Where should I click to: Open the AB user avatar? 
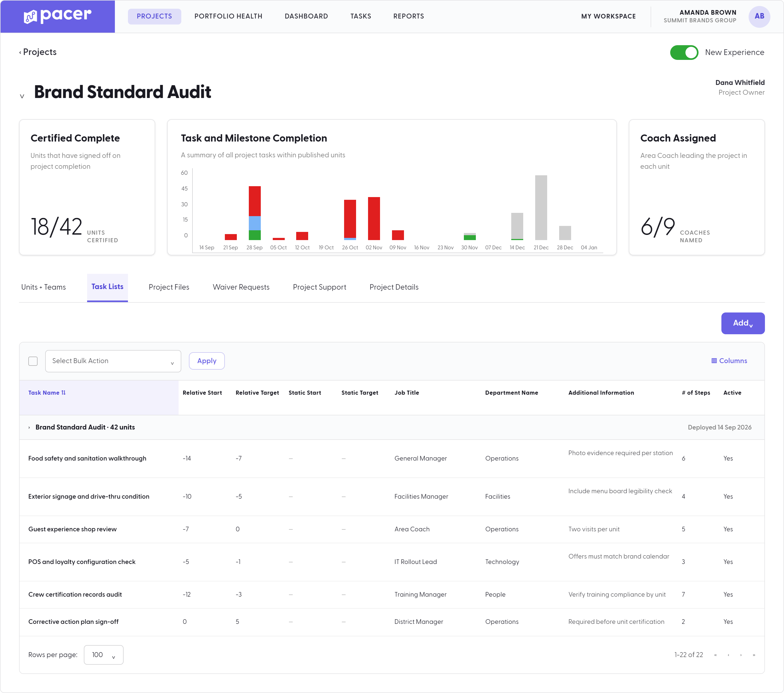click(759, 16)
